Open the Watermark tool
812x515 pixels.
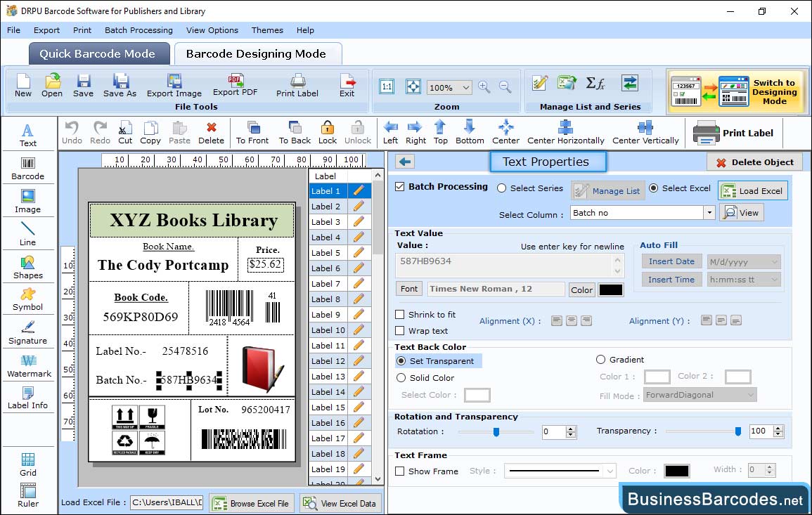(29, 365)
